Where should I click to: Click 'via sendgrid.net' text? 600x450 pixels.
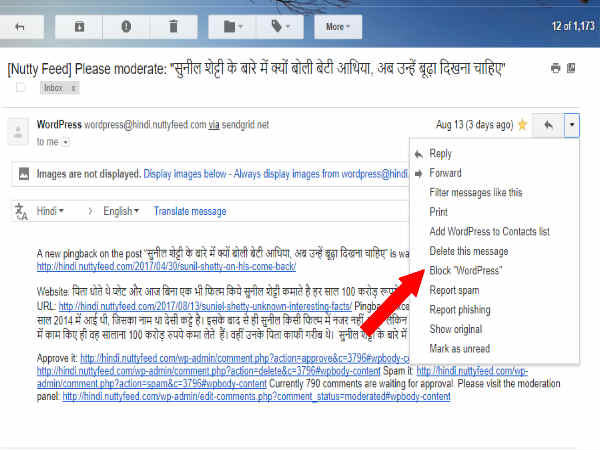tap(238, 125)
